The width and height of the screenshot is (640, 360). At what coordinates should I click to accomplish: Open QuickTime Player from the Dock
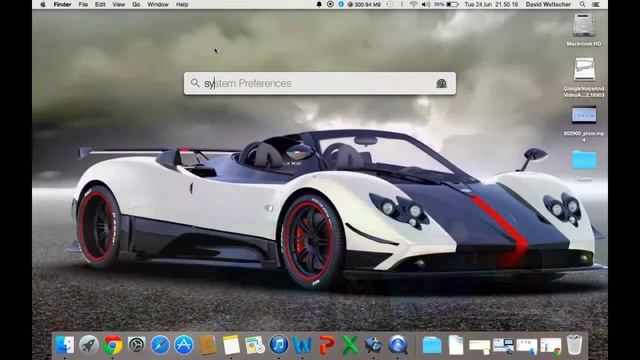click(x=398, y=345)
